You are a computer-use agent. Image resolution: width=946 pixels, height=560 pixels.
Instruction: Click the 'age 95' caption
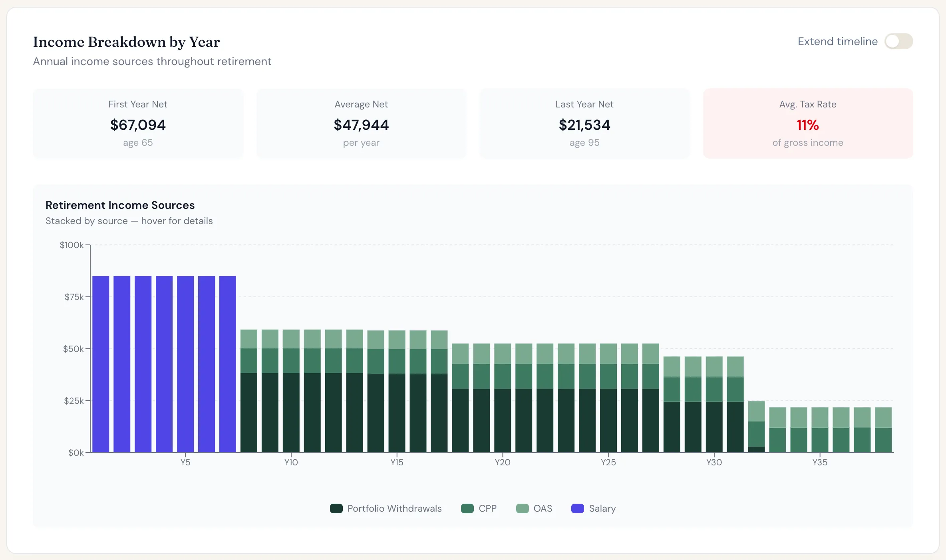pyautogui.click(x=584, y=143)
